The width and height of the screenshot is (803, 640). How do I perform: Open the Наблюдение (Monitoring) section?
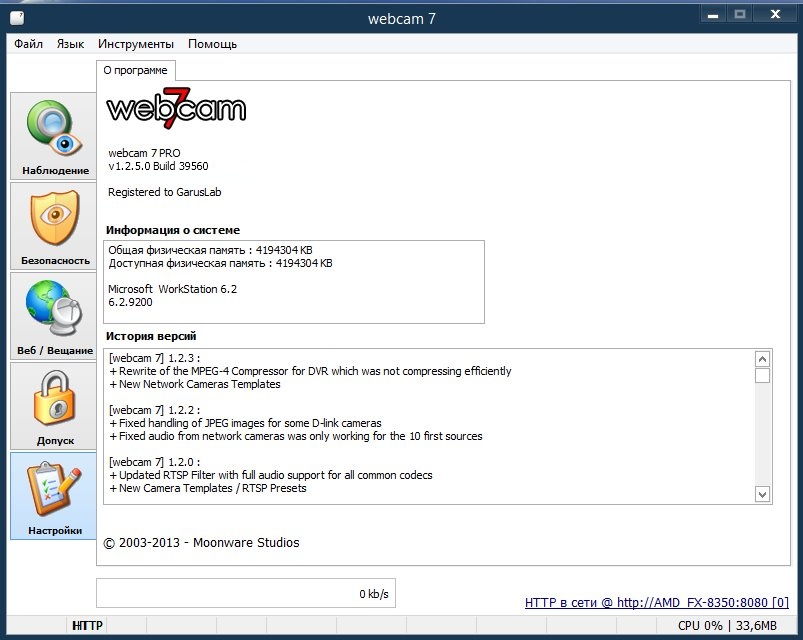[x=55, y=136]
